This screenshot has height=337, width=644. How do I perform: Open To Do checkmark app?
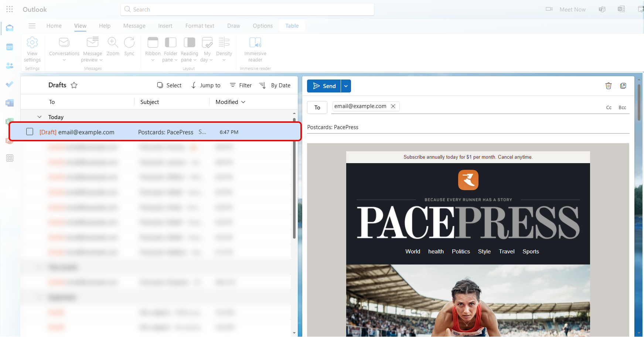10,84
